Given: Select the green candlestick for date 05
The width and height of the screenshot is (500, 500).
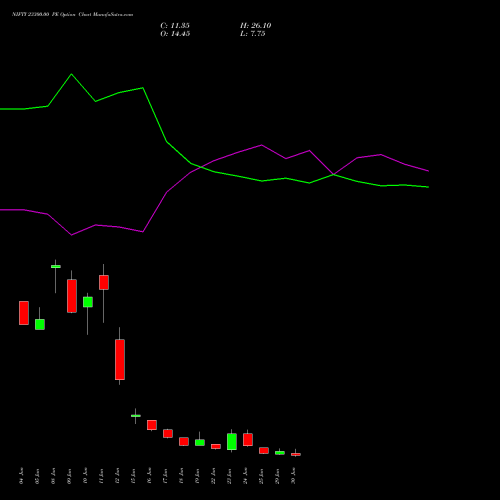Looking at the screenshot, I should 40,324.
